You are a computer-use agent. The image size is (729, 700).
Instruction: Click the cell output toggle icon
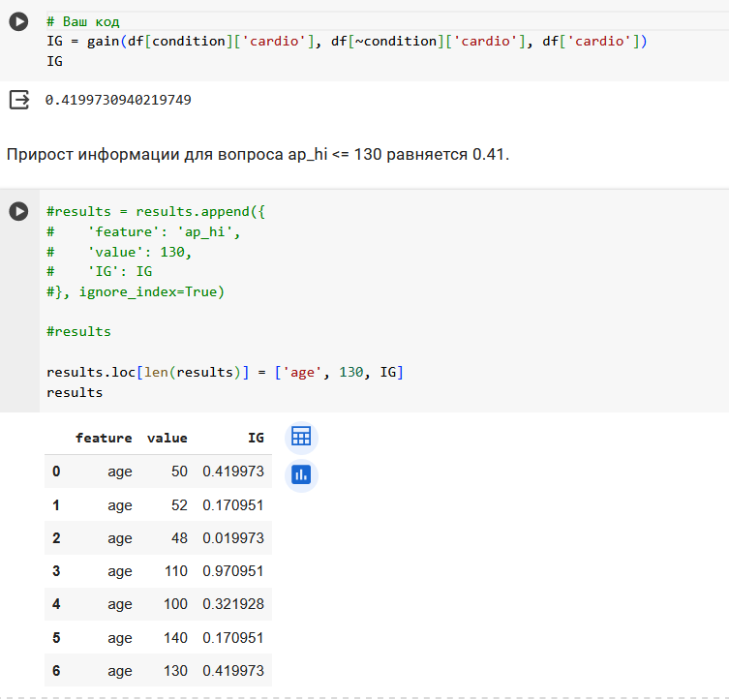[x=19, y=100]
